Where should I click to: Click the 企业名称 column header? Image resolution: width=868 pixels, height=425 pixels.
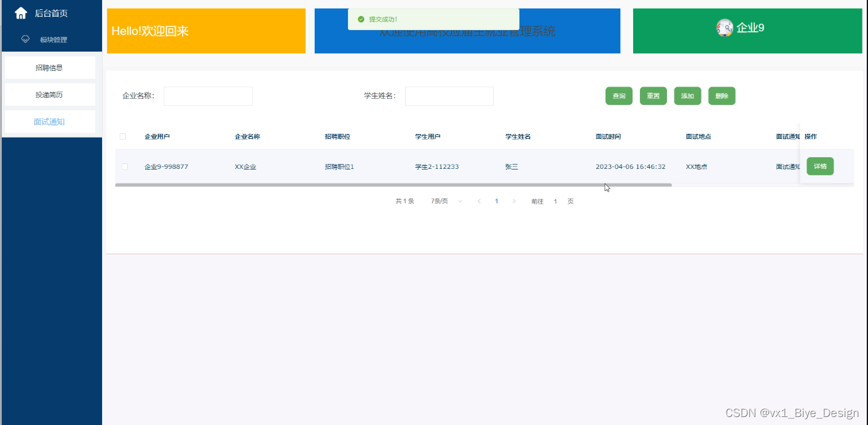(247, 136)
